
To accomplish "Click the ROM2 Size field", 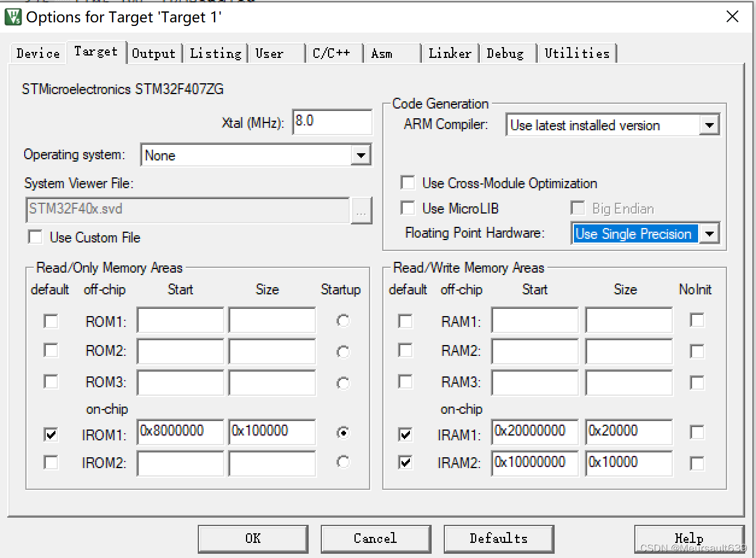I will pyautogui.click(x=272, y=351).
